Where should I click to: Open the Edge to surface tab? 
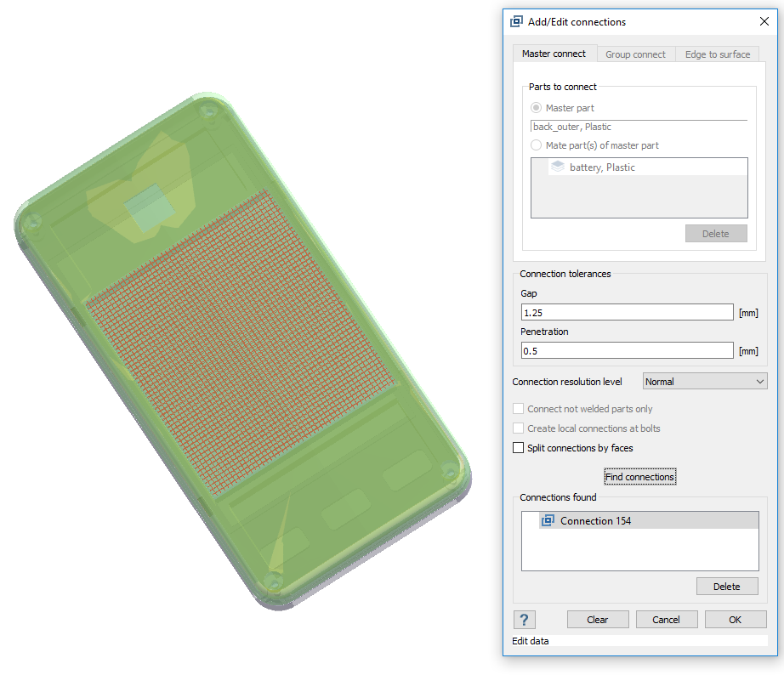[717, 54]
